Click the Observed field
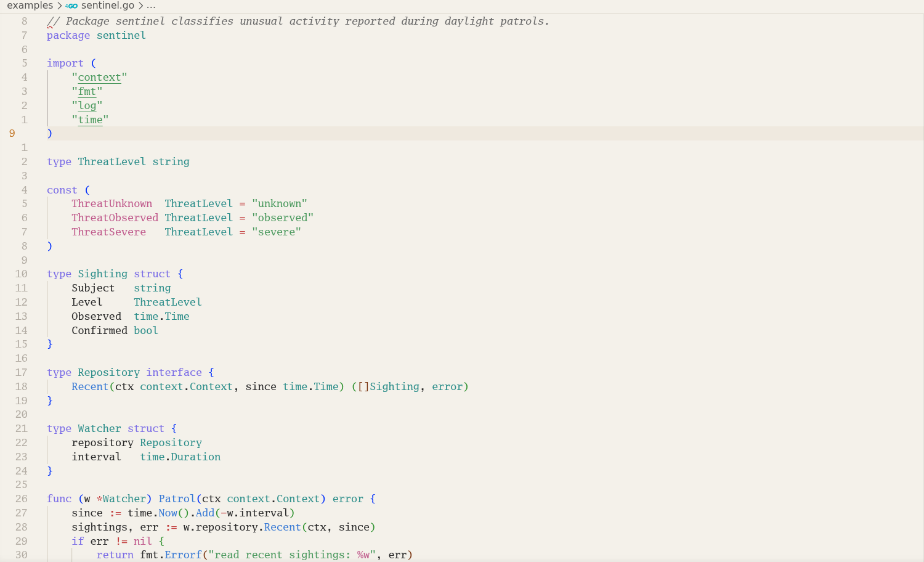Viewport: 924px width, 562px height. pos(96,316)
